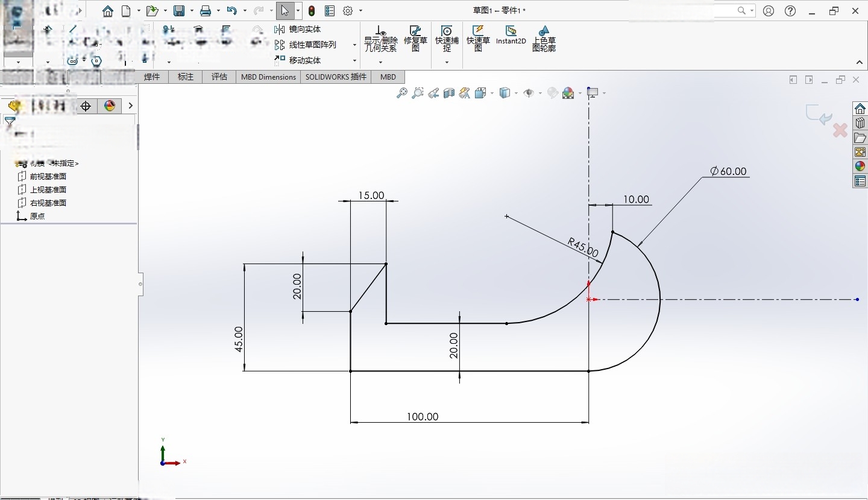Screen dimensions: 868x500
Task: Click the 修复草图 button
Action: click(x=415, y=39)
